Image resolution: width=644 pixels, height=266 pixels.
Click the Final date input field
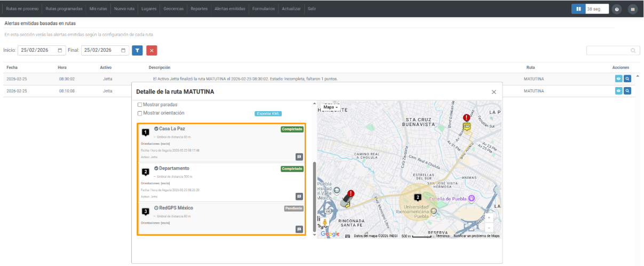105,50
